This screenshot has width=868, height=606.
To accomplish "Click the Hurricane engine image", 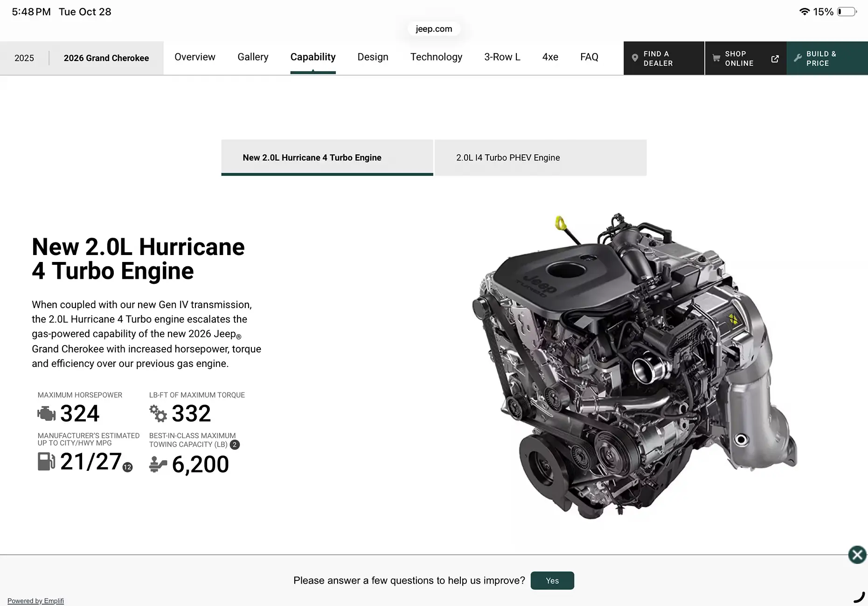I will pyautogui.click(x=634, y=366).
